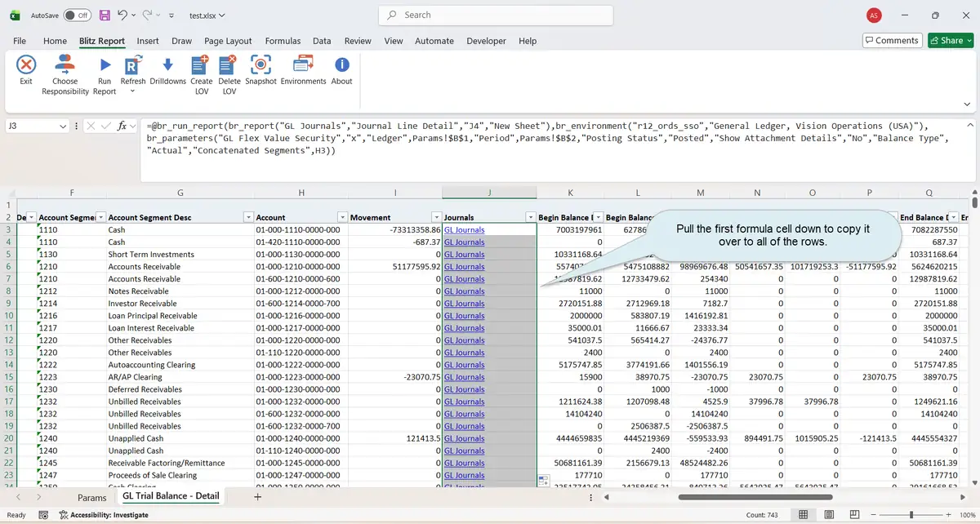Select cell Investor Receivable
Screen dimensions: 980x524
(x=180, y=304)
